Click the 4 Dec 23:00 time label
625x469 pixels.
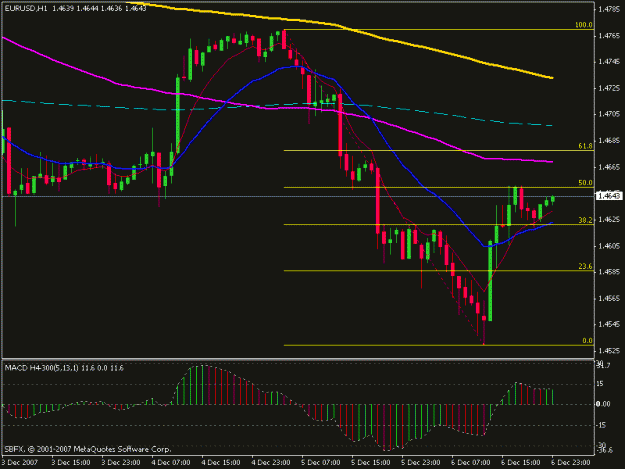click(x=271, y=463)
